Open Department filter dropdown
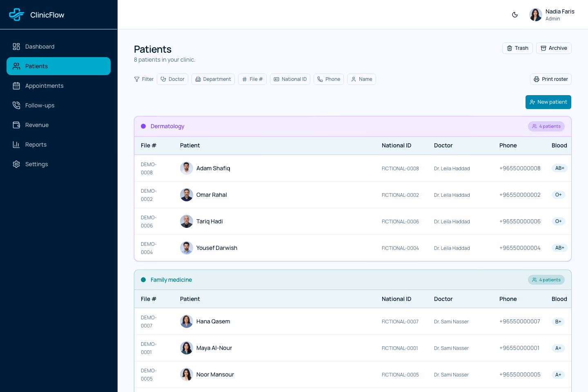The width and height of the screenshot is (588, 392). 213,79
